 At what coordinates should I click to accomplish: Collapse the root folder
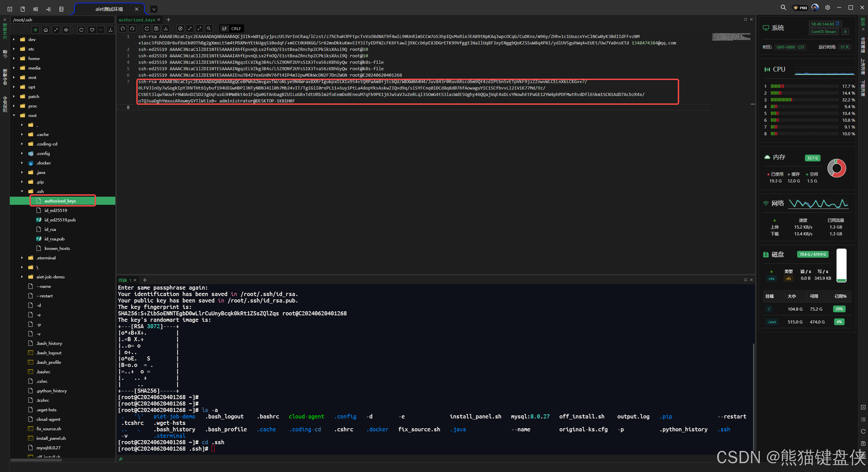click(x=14, y=115)
